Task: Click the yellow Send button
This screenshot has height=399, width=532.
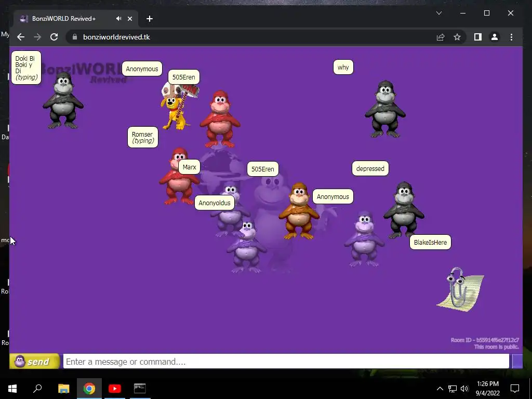Action: coord(35,362)
